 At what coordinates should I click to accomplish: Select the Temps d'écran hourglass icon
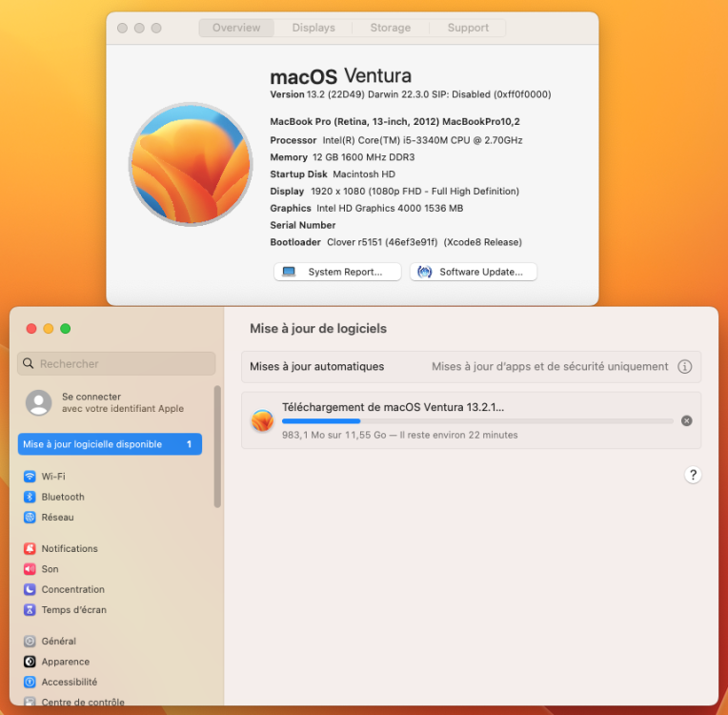(x=30, y=609)
